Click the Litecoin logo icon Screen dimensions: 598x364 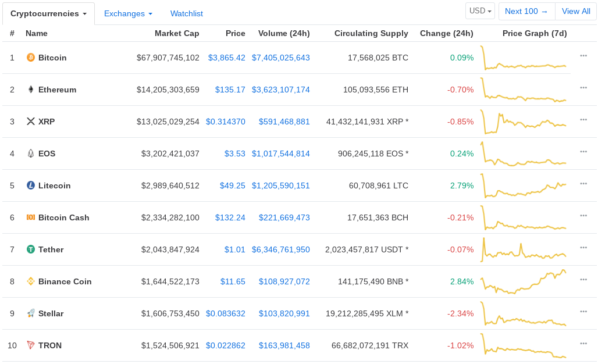(30, 185)
